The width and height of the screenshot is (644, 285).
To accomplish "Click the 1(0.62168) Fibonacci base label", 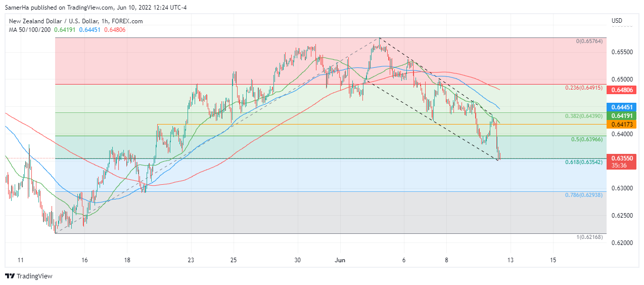I will coord(589,237).
